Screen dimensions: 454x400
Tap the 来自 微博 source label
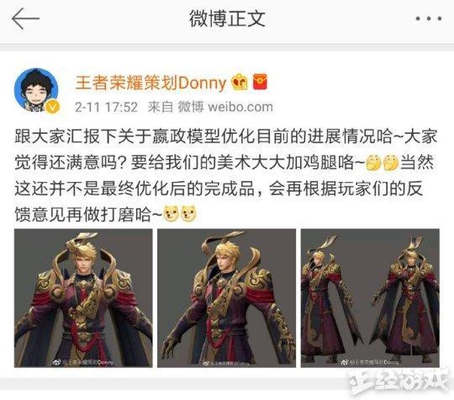(x=176, y=107)
